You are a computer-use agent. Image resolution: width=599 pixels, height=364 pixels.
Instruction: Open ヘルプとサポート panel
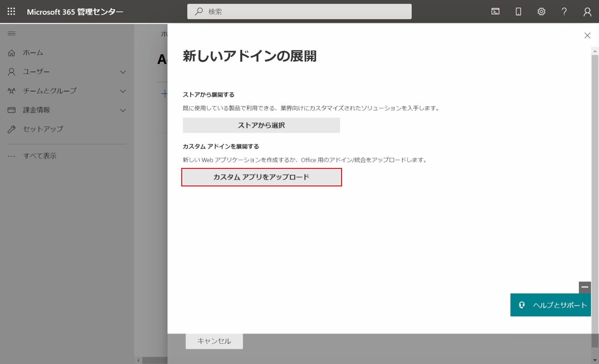pyautogui.click(x=550, y=305)
